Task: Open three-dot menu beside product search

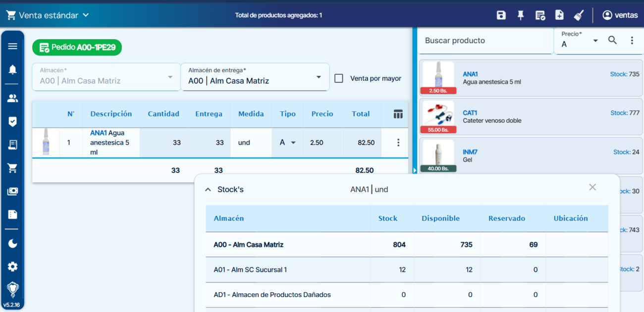Action: pyautogui.click(x=632, y=41)
